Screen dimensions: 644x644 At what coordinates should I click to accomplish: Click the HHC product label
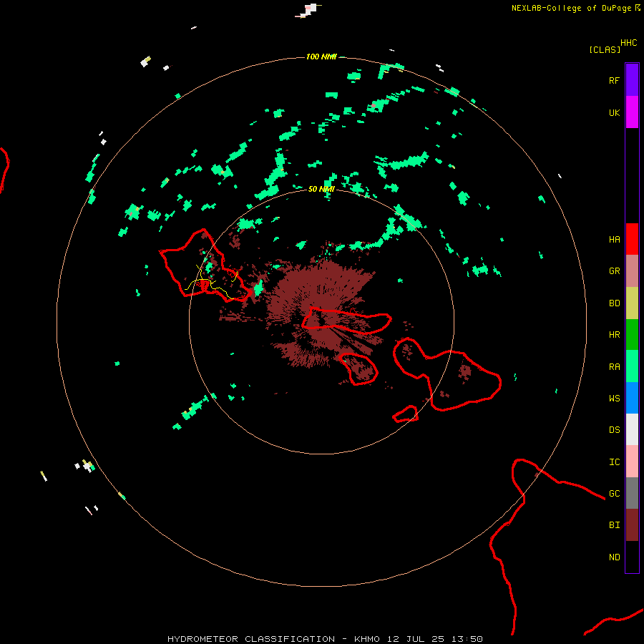tap(628, 43)
